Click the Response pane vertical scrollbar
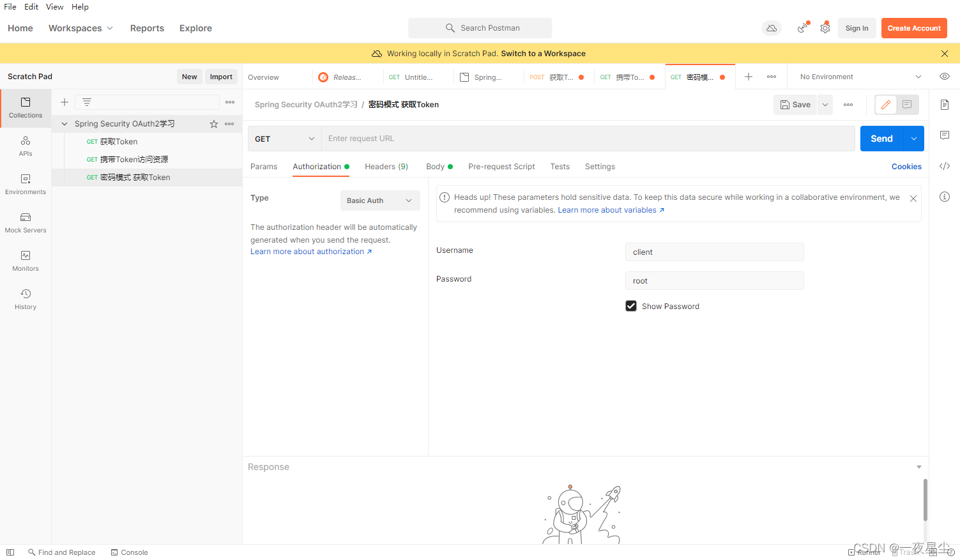 click(x=925, y=500)
